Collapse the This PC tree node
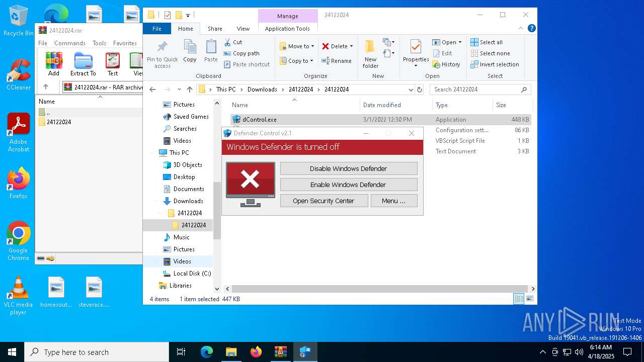Screen dimensions: 644x362 pyautogui.click(x=152, y=153)
